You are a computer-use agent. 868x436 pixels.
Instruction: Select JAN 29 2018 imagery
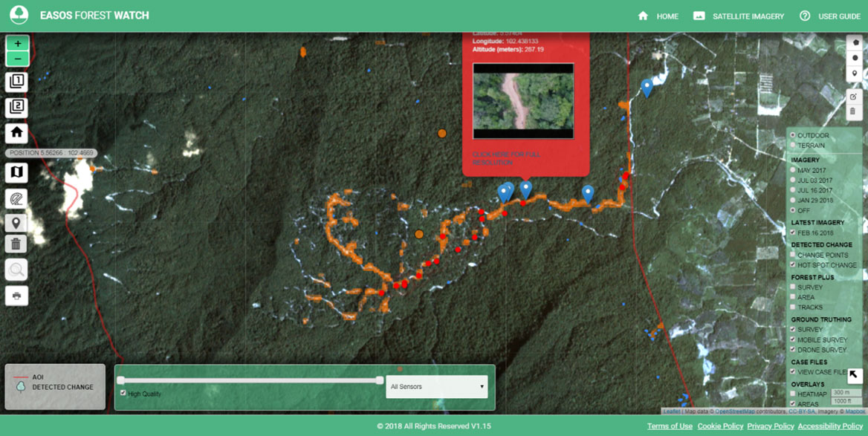[x=793, y=201]
